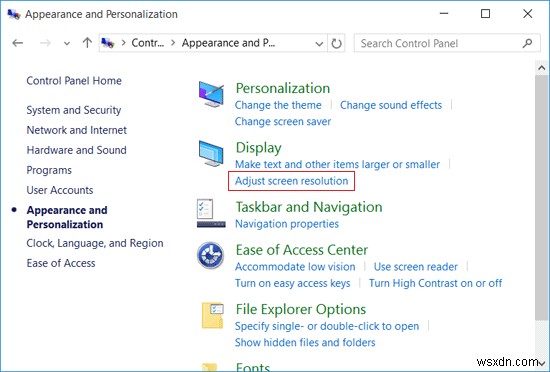Screen dimensions: 550x372
Task: Open Taskbar and Navigation heading
Action: point(309,207)
